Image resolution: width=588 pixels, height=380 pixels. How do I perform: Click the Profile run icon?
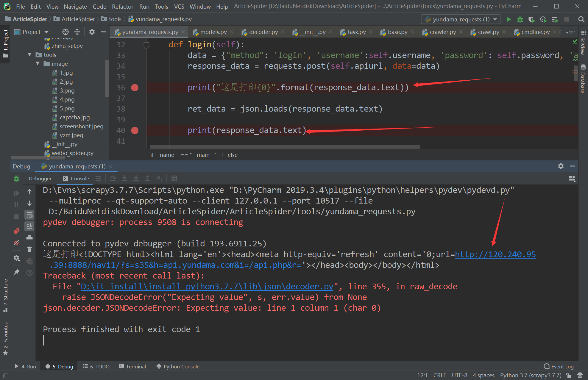tap(543, 19)
